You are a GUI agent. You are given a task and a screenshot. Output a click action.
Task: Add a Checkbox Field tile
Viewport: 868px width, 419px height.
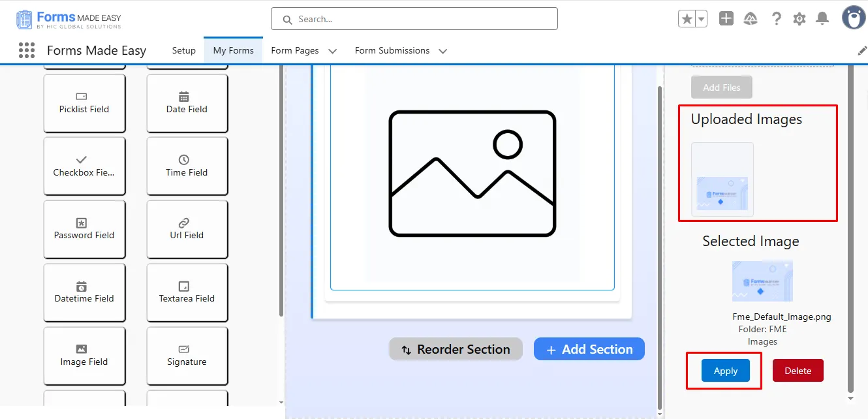click(x=84, y=166)
